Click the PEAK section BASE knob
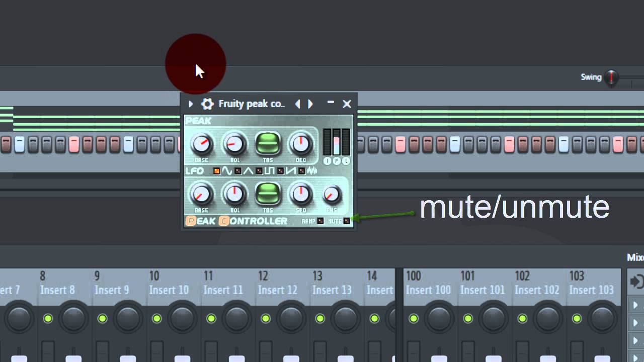 [x=201, y=144]
